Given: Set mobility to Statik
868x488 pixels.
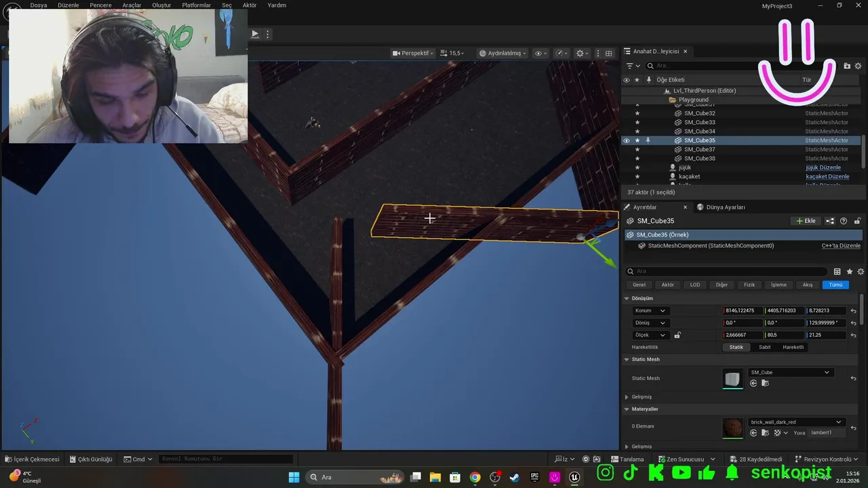Looking at the screenshot, I should pyautogui.click(x=736, y=347).
